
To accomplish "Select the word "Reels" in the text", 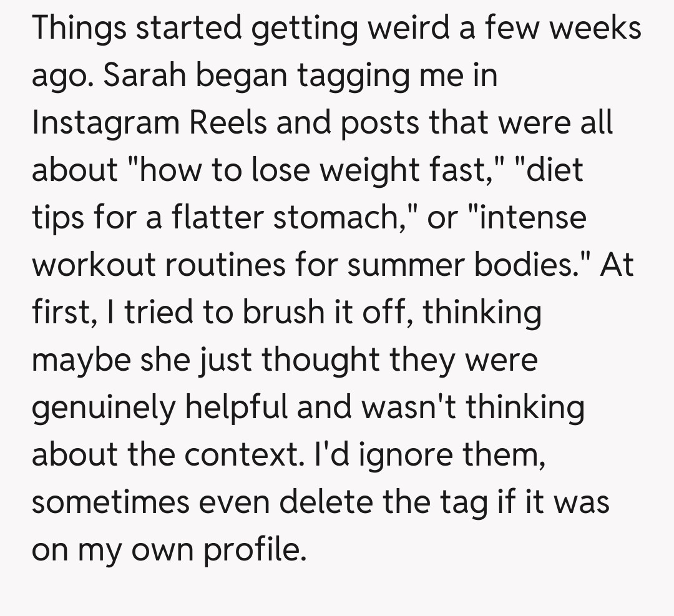I will click(228, 124).
